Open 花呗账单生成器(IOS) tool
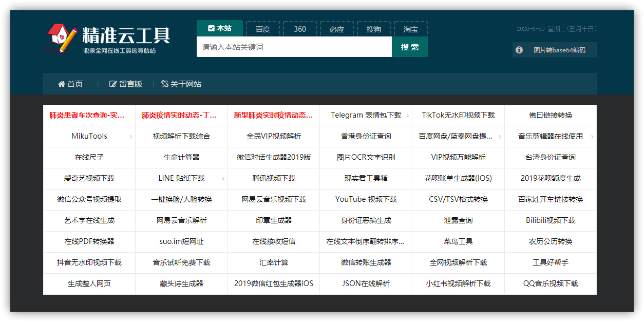Image resolution: width=644 pixels, height=322 pixels. click(x=459, y=179)
